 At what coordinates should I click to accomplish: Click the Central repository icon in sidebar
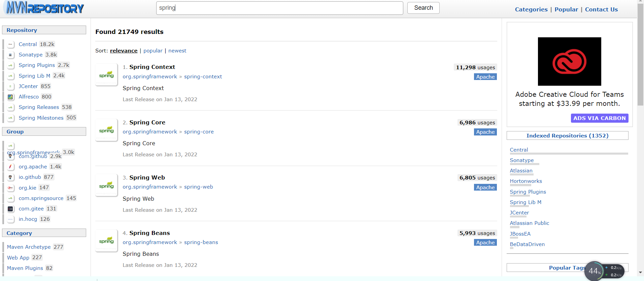tap(11, 44)
